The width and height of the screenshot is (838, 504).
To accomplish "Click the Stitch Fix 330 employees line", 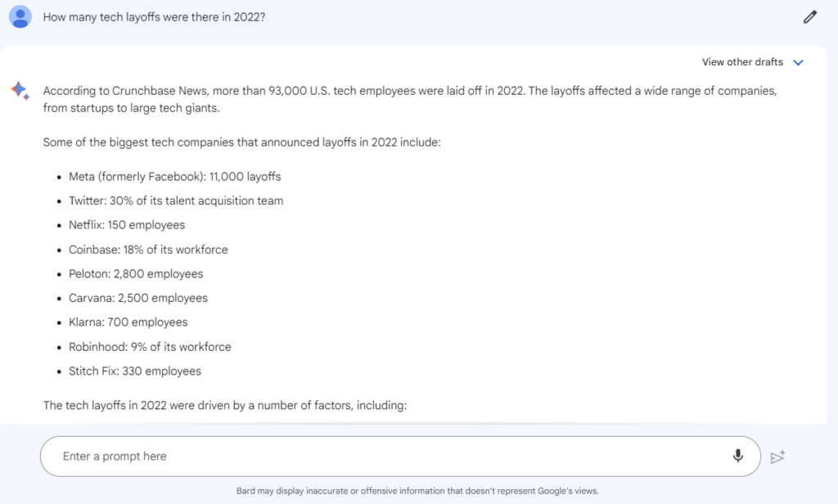I will point(135,371).
